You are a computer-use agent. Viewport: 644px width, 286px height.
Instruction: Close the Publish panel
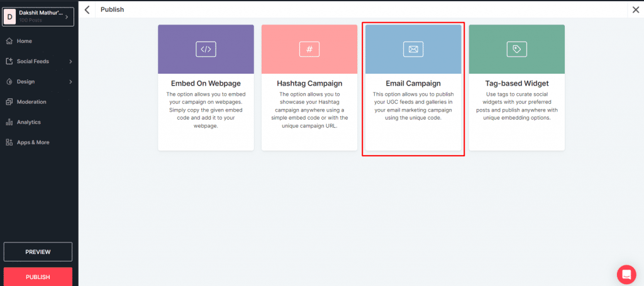635,9
